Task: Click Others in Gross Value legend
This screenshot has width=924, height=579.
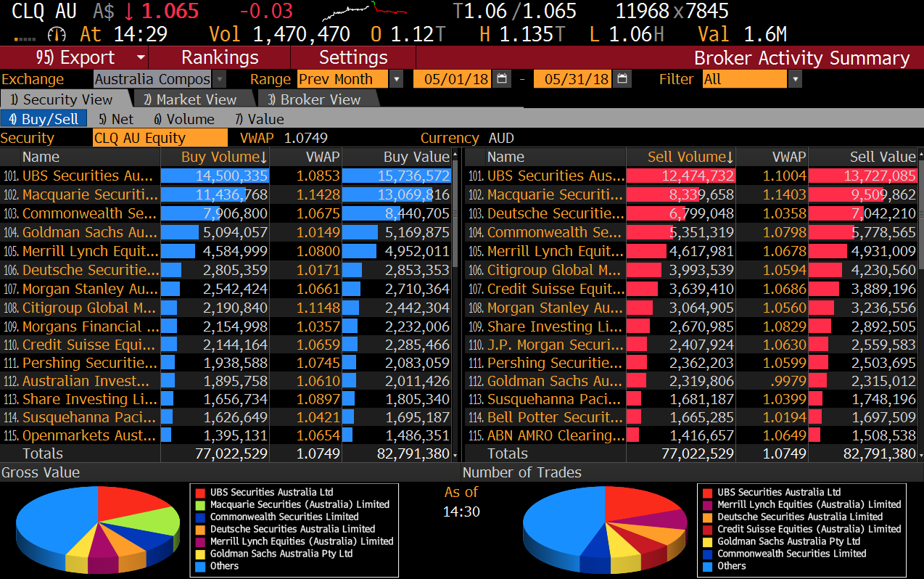Action: coord(224,566)
